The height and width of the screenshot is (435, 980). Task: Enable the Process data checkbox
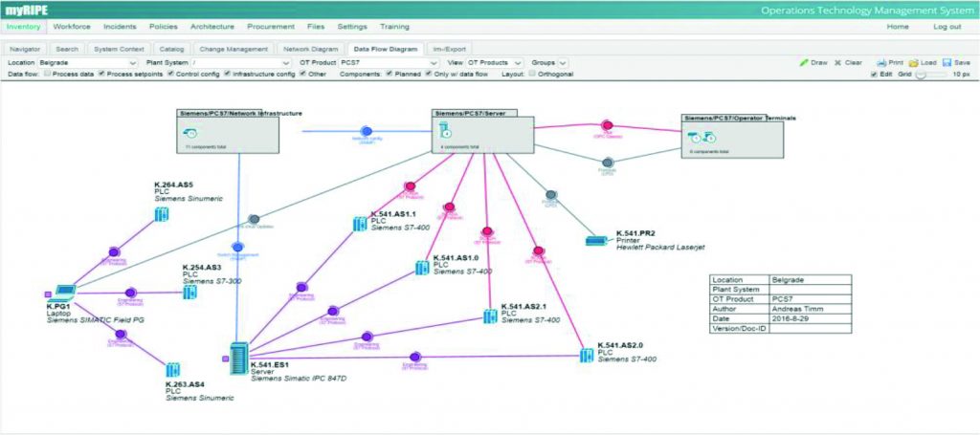[x=48, y=74]
